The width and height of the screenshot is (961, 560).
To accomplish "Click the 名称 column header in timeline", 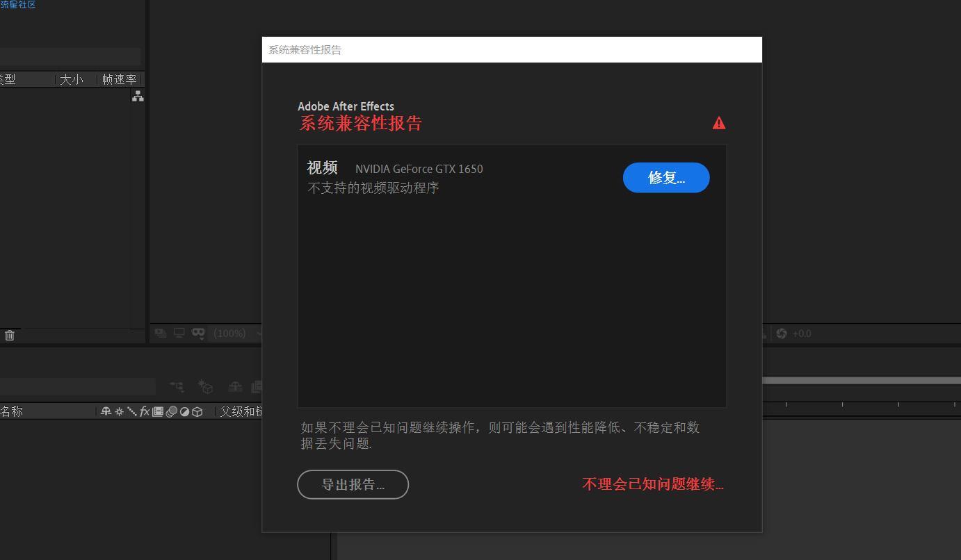I will 12,411.
